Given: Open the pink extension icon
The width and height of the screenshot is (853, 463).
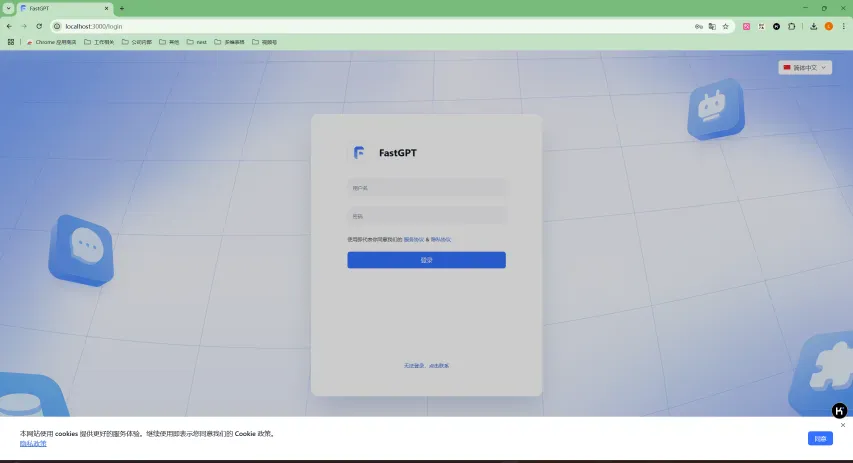Looking at the screenshot, I should point(746,26).
